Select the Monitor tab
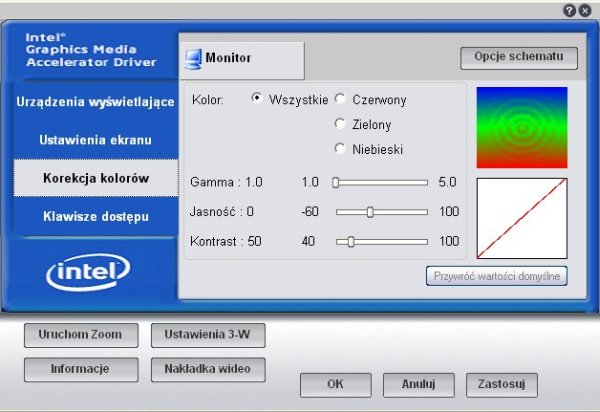Screen dimensions: 600x412 [242, 60]
